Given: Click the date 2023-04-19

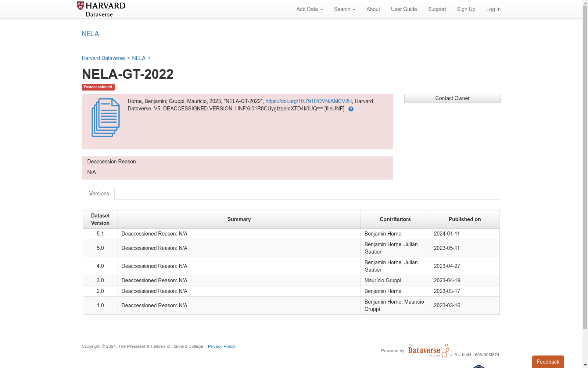Looking at the screenshot, I should [x=447, y=280].
